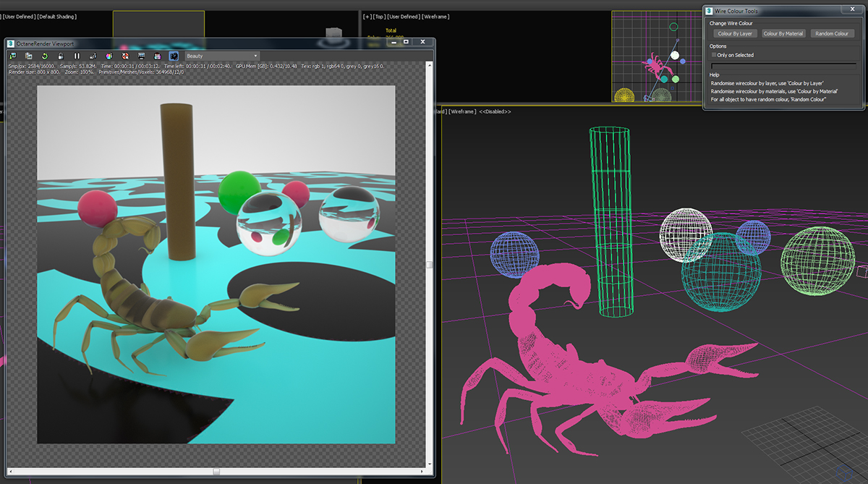Click the first icon in Octane toolbar
The height and width of the screenshot is (484, 868).
pyautogui.click(x=13, y=56)
